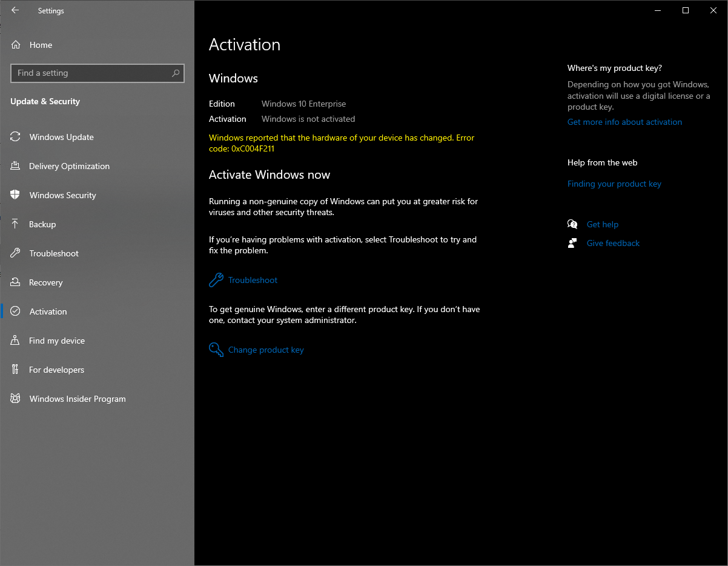Click the search magnifier icon

click(x=176, y=73)
